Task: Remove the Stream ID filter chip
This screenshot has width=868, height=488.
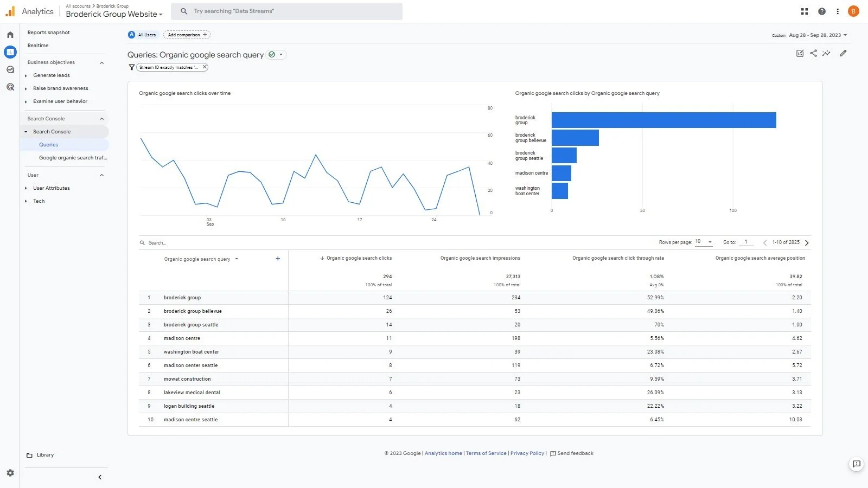Action: (204, 67)
